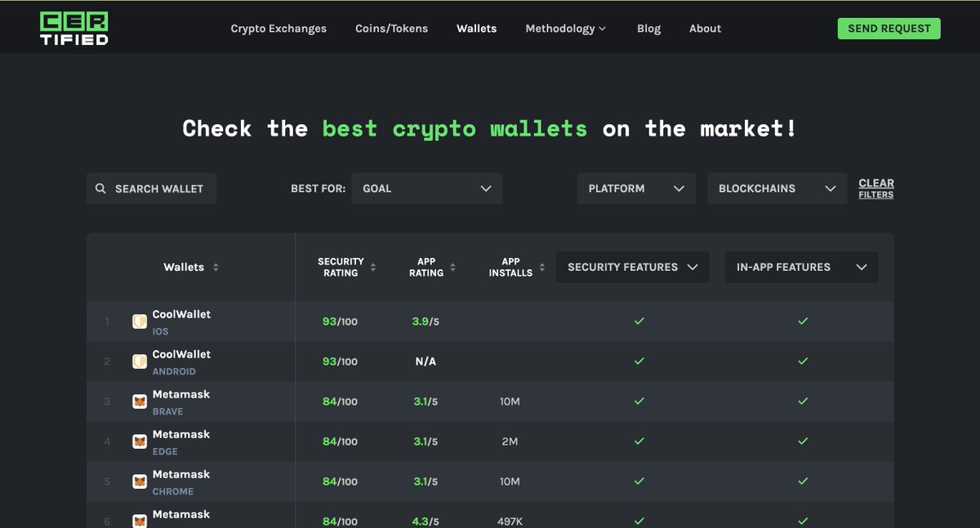Click security features checkmark for Metamask Edge
Screen dimensions: 980x528
(639, 441)
